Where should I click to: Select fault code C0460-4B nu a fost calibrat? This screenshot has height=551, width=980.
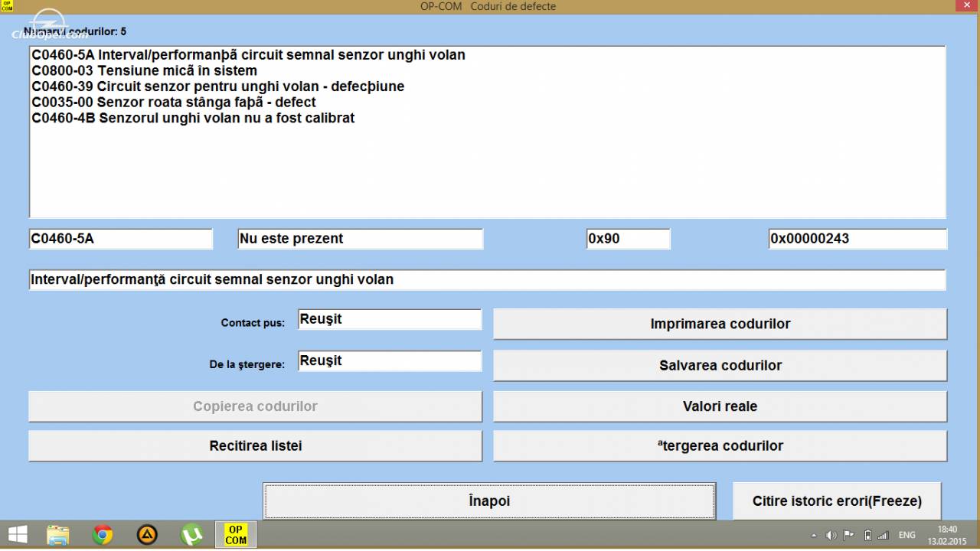pyautogui.click(x=193, y=119)
